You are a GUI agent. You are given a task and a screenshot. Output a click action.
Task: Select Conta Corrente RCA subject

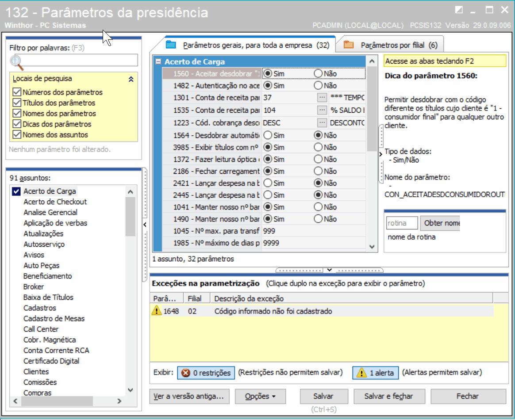(x=56, y=351)
